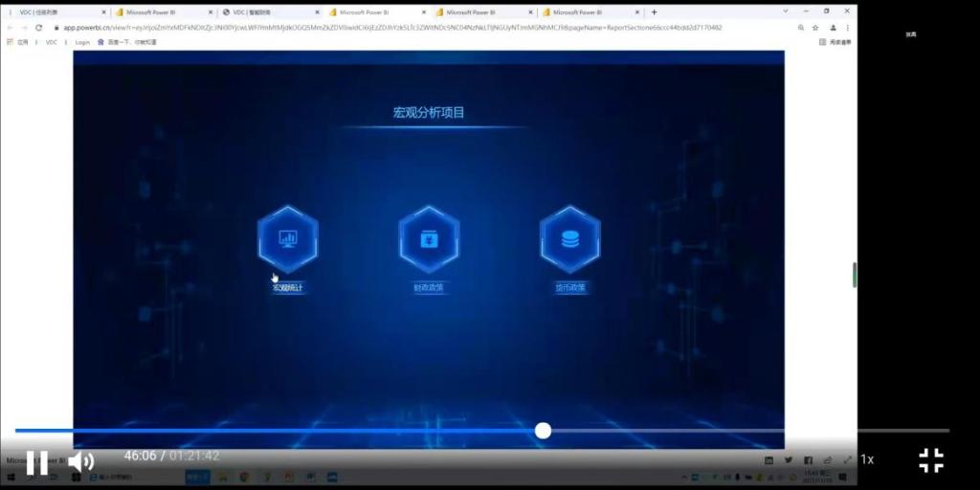Screen dimensions: 980x490
Task: Click the 宏观统计 text label
Action: click(x=288, y=287)
